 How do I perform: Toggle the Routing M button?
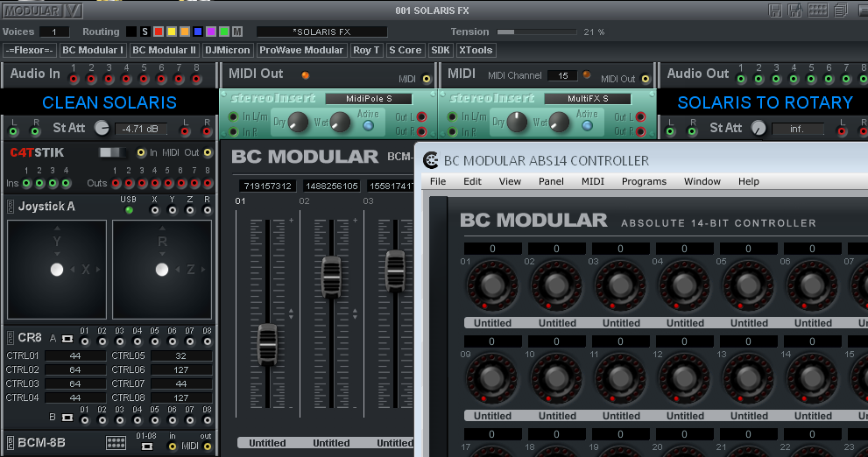pos(237,32)
